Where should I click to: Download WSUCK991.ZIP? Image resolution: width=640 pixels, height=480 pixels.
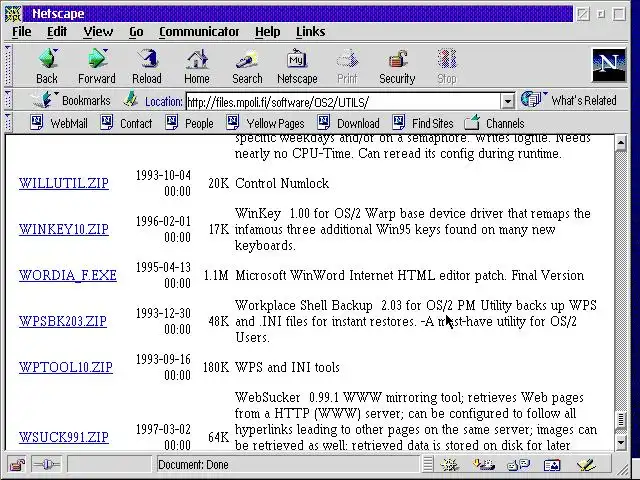pyautogui.click(x=64, y=437)
